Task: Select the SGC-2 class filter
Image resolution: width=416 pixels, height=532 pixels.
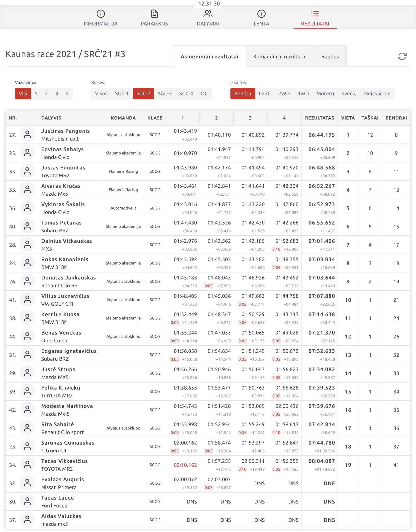Action: pos(143,94)
